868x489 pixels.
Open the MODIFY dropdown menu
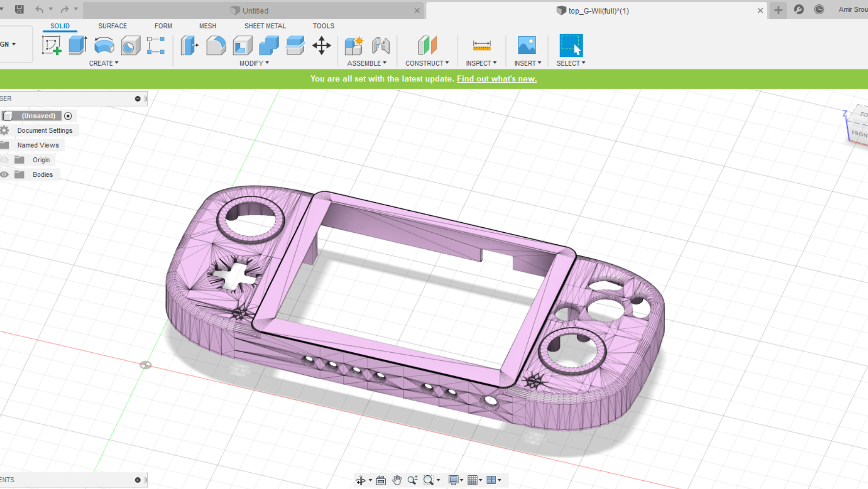click(254, 63)
